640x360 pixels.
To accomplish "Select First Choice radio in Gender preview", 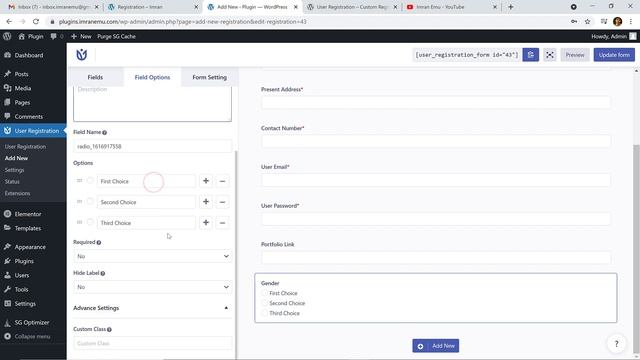I will coord(264,293).
